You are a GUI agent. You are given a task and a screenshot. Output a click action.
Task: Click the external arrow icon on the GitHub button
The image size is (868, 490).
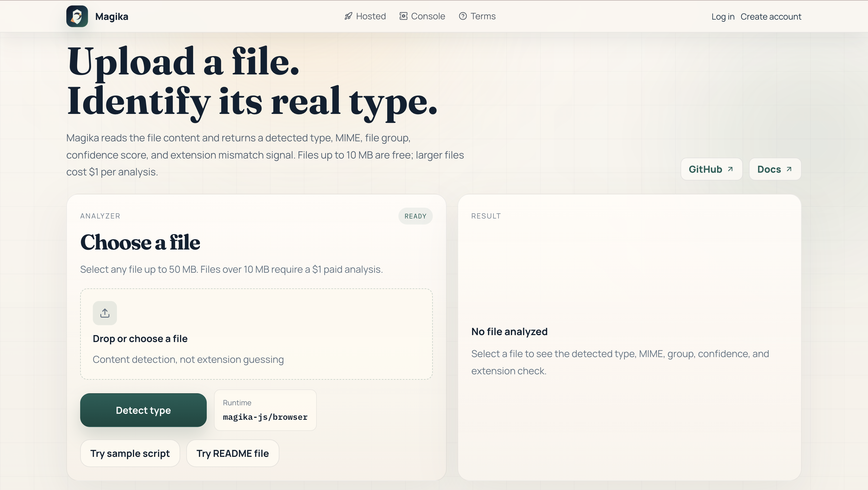tap(730, 169)
